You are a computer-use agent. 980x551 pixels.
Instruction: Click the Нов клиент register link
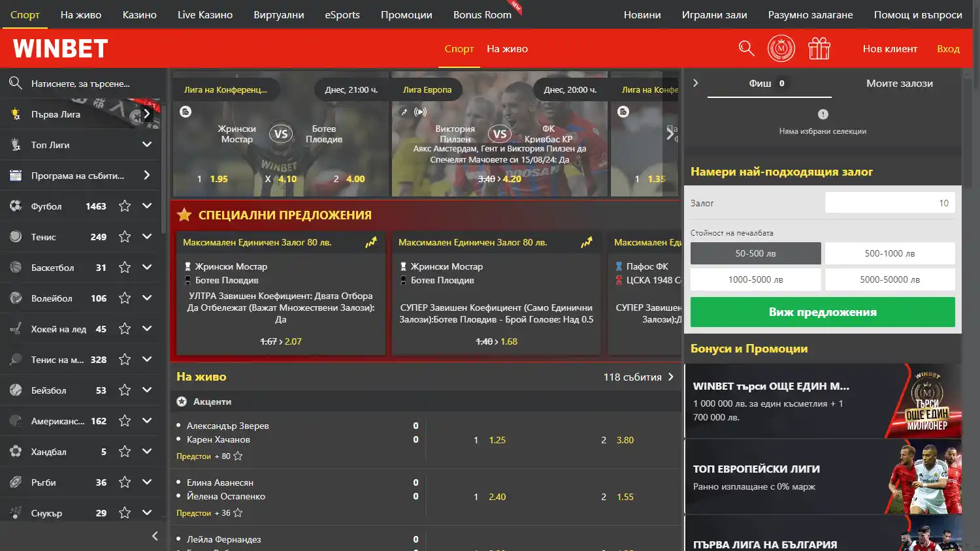(x=890, y=49)
